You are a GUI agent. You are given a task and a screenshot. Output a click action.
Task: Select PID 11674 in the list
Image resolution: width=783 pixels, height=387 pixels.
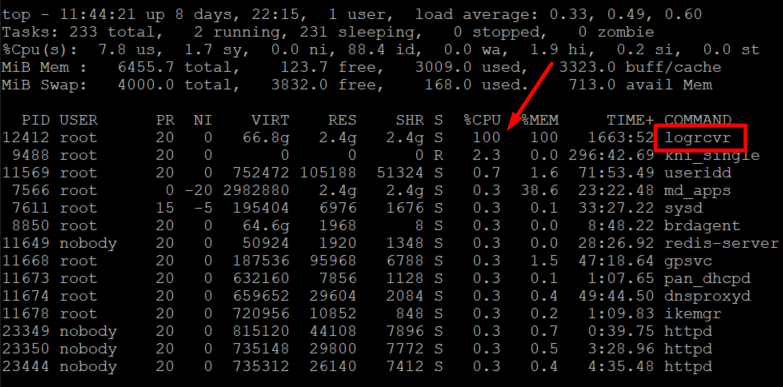pos(26,297)
